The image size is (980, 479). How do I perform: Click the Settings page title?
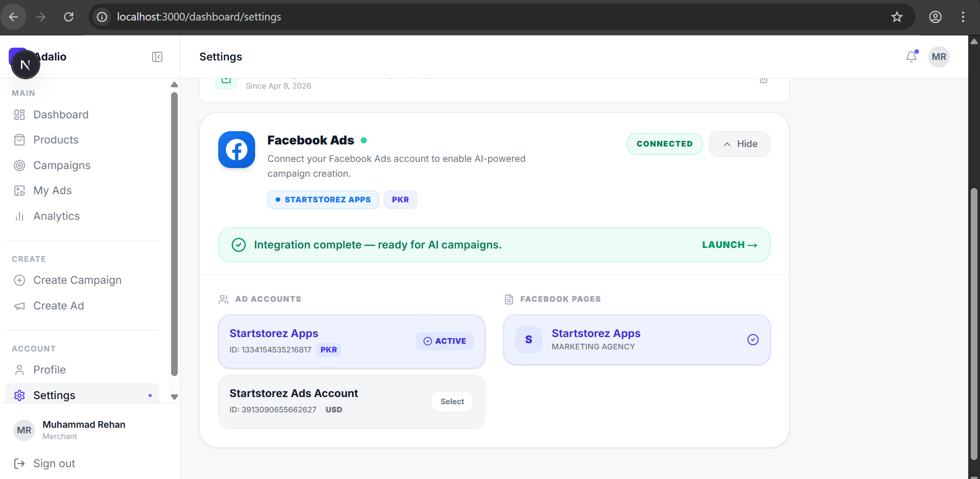pyautogui.click(x=221, y=57)
